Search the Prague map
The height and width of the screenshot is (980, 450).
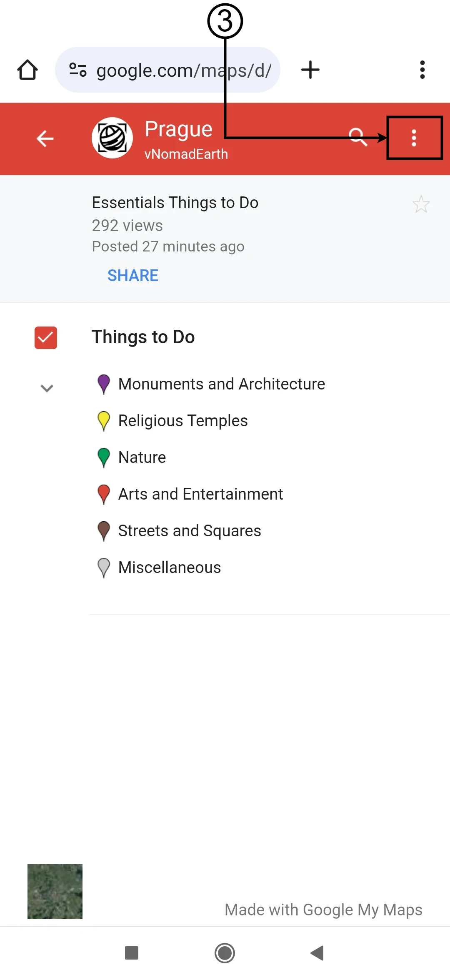[357, 137]
